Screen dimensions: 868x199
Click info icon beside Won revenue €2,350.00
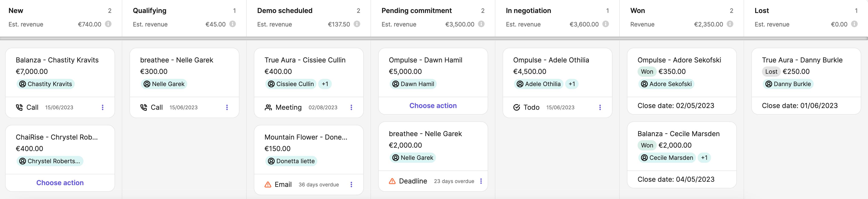click(730, 24)
